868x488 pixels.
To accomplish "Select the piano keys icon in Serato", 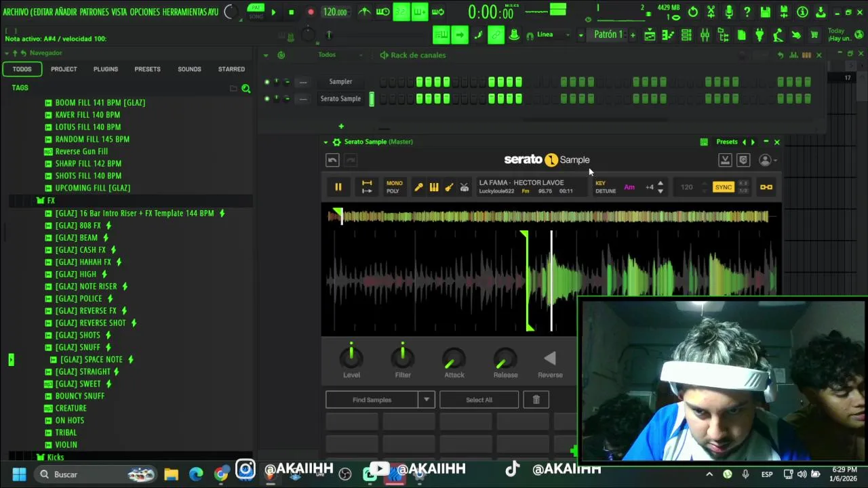I will pos(434,187).
